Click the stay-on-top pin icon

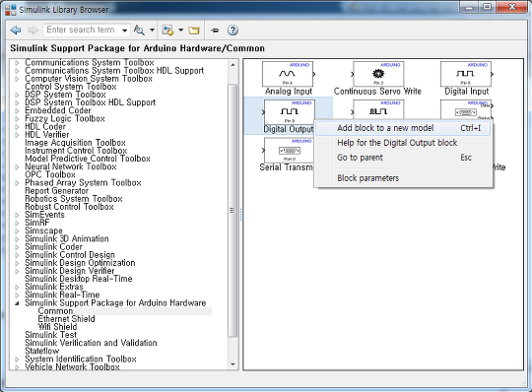(x=215, y=31)
